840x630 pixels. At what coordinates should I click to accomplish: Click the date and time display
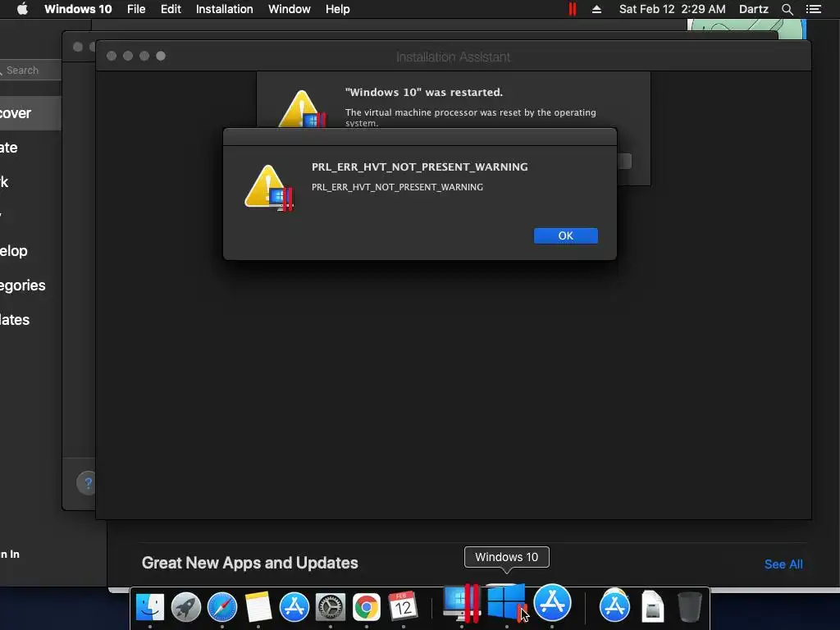point(673,9)
